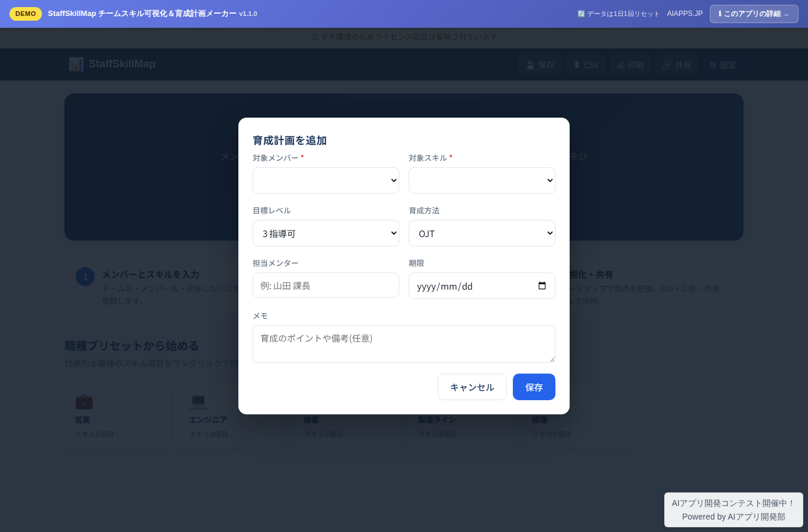The height and width of the screenshot is (532, 808).
Task: Click the 担当メンター text field
Action: [x=326, y=286]
